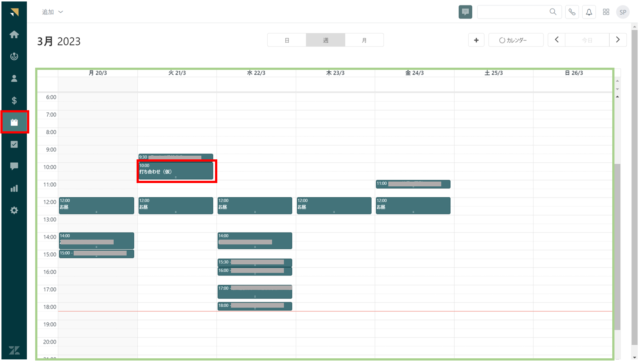640x362 pixels.
Task: Open the 16:00 event on Wednesday
Action: coord(255,271)
